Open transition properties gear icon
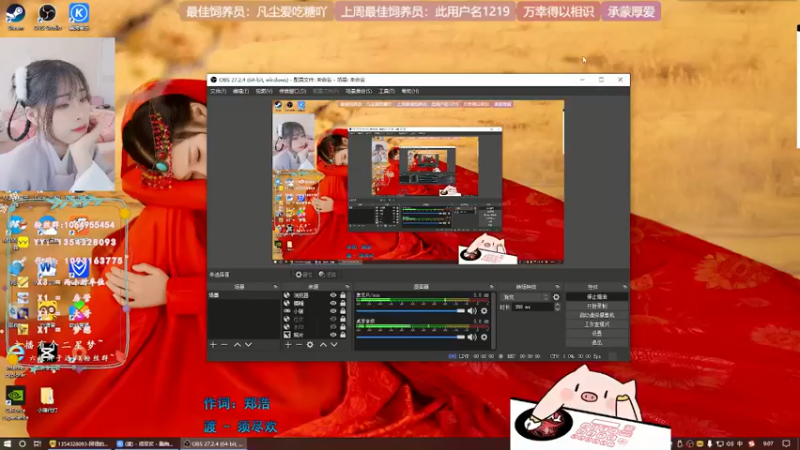Image resolution: width=800 pixels, height=450 pixels. (x=556, y=297)
